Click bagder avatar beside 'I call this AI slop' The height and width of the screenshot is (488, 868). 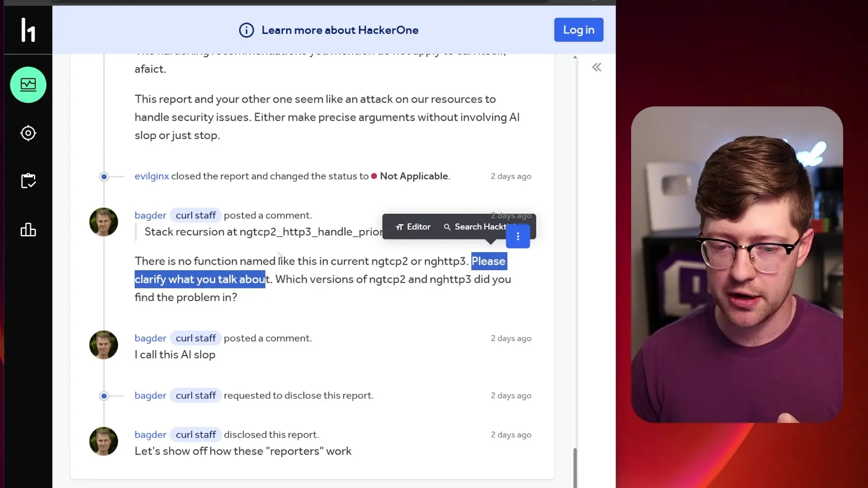coord(104,345)
